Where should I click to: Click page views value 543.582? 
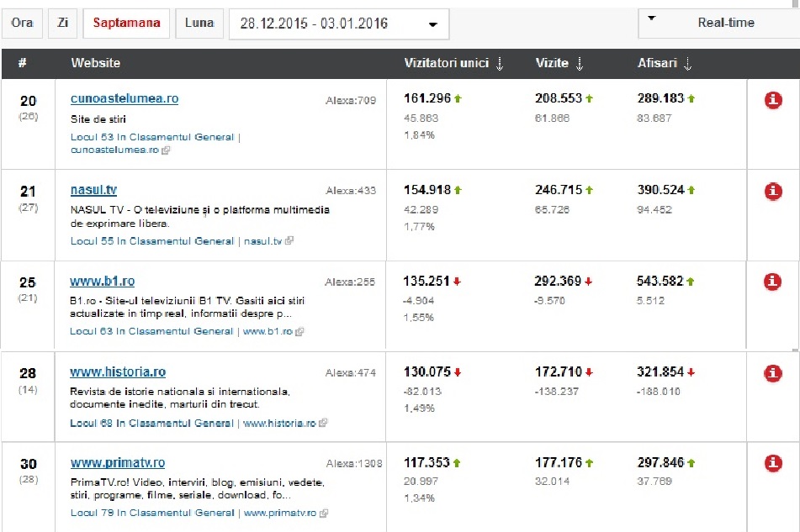click(660, 281)
